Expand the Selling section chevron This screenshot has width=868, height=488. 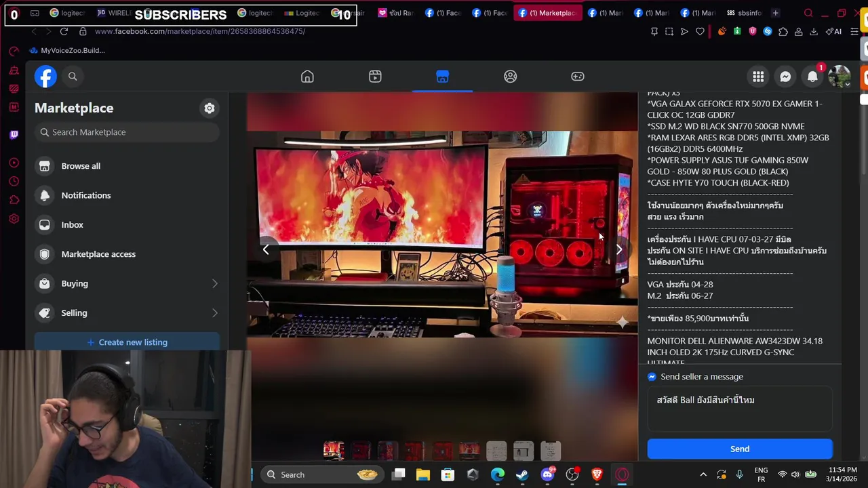tap(214, 312)
